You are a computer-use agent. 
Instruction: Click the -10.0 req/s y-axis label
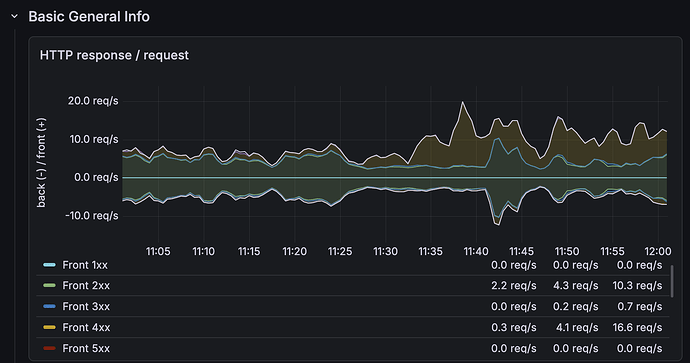(92, 216)
